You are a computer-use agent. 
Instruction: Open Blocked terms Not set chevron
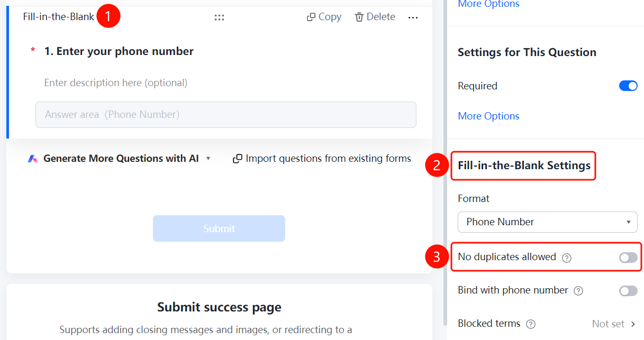633,324
